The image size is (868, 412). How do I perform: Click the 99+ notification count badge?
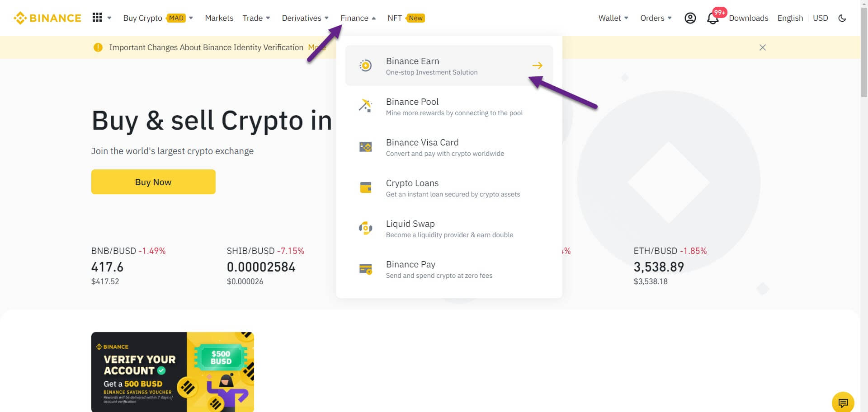coord(719,13)
